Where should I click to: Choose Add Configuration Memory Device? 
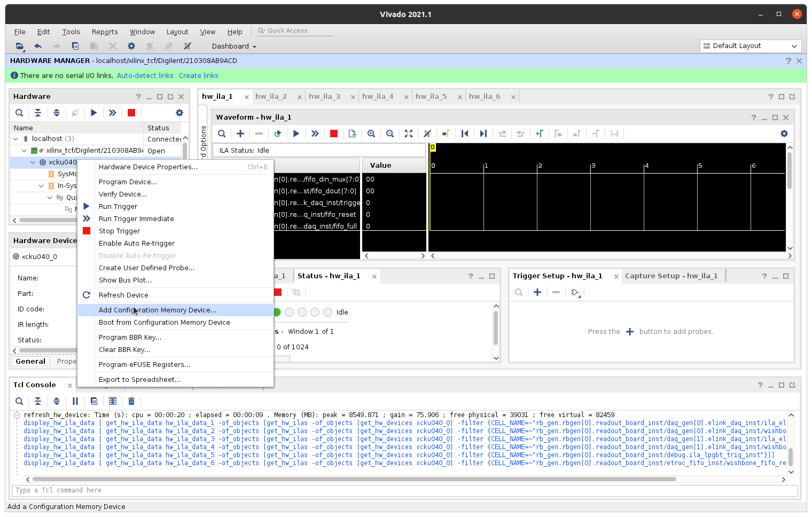point(175,310)
